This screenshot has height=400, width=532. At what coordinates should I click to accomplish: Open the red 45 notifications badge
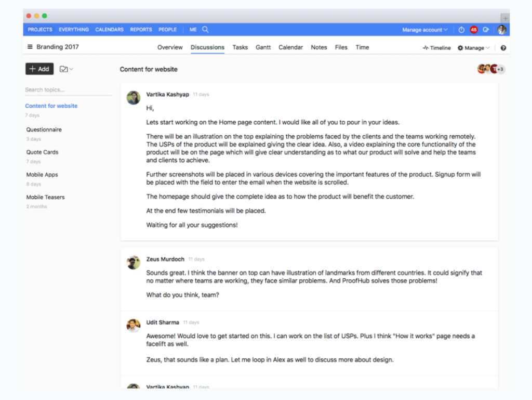coord(473,30)
